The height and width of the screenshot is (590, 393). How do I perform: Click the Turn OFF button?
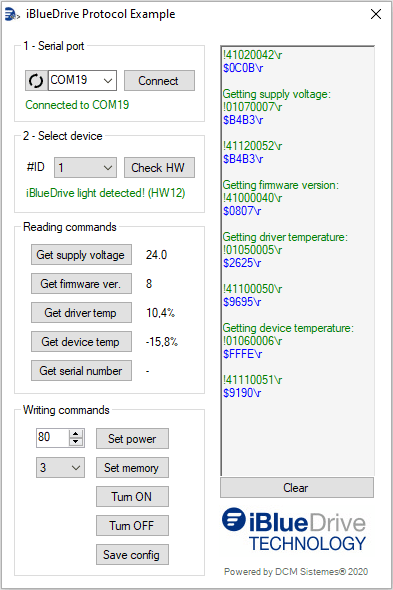[132, 526]
